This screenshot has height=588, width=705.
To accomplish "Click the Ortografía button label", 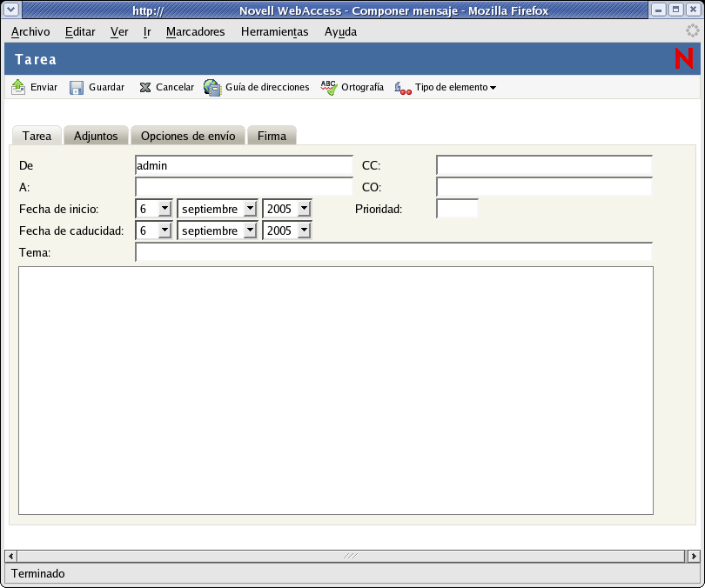I will coord(362,87).
